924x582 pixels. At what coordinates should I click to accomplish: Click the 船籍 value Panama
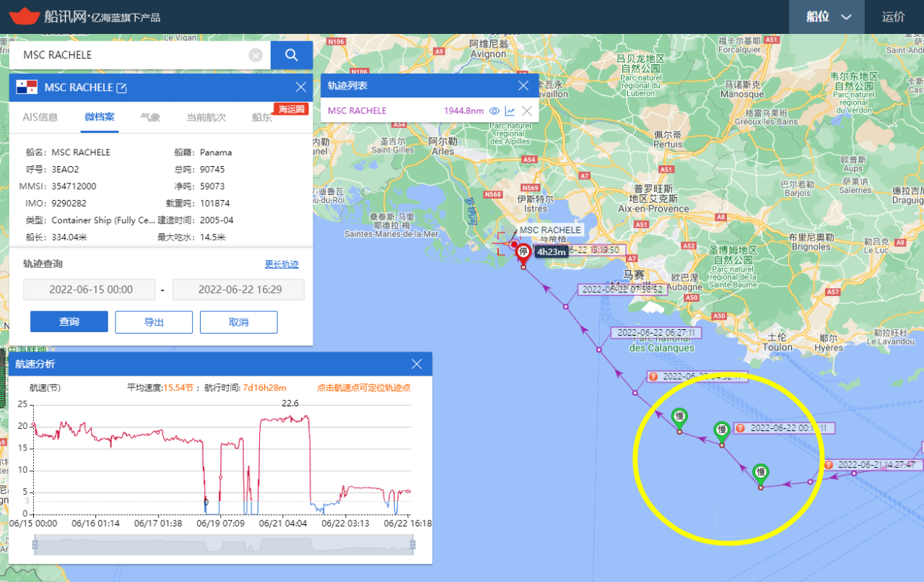click(216, 152)
